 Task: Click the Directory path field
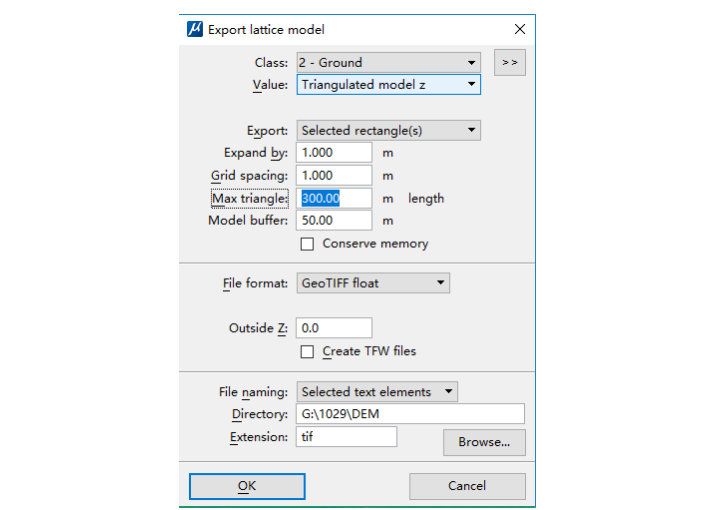coord(410,414)
